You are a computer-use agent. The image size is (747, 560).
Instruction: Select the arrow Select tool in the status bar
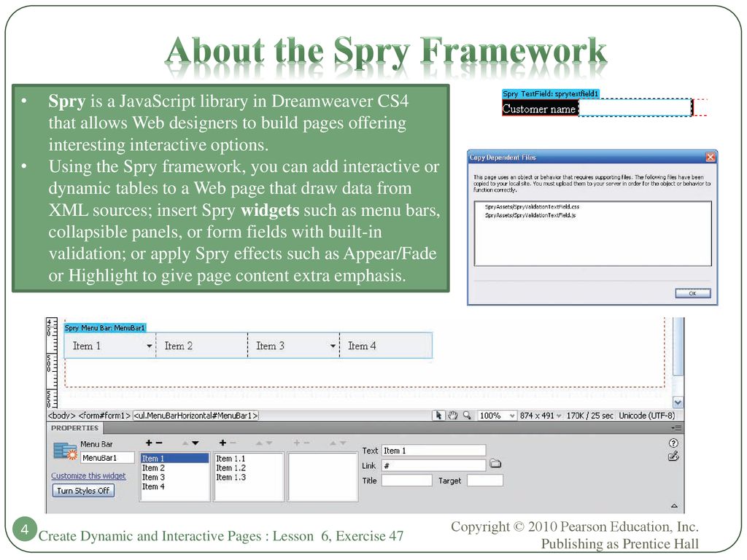pos(438,415)
